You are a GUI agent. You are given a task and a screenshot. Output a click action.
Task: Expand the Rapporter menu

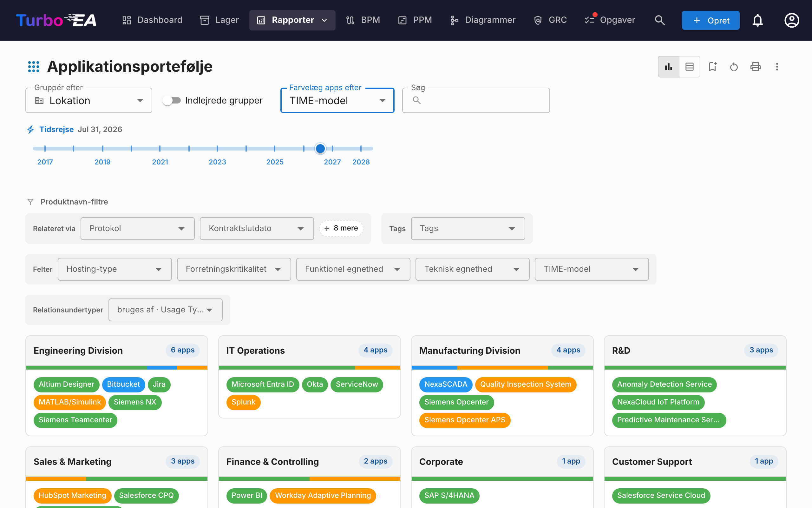pyautogui.click(x=292, y=20)
